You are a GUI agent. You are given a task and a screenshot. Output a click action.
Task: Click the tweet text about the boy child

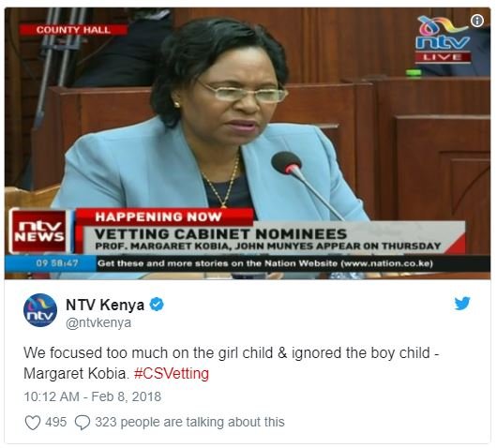click(x=231, y=363)
